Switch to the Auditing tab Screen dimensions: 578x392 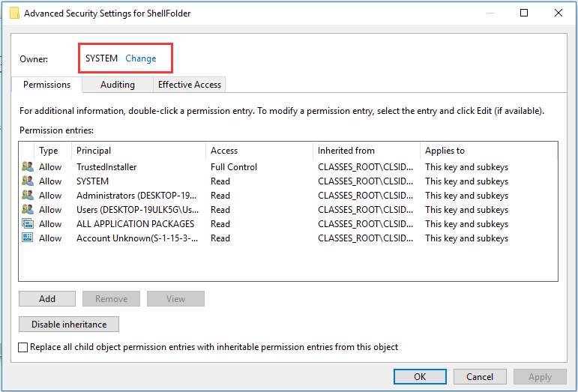(118, 85)
